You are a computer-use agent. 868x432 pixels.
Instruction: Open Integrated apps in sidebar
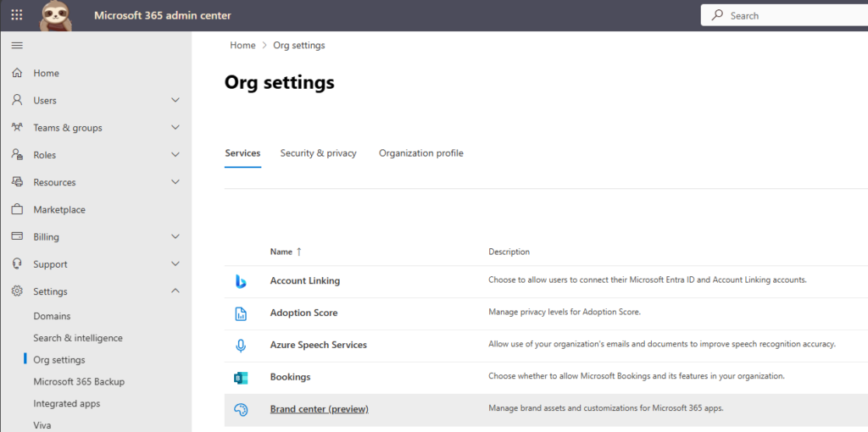point(67,404)
